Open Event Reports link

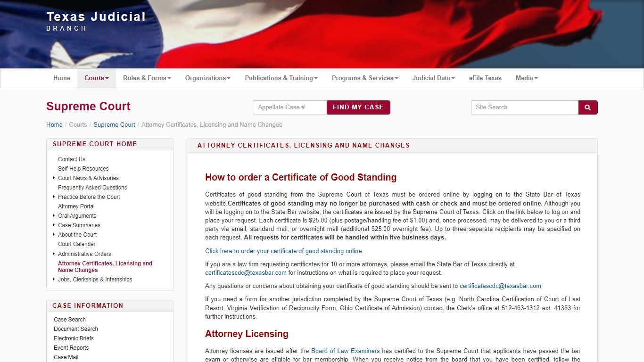click(71, 348)
